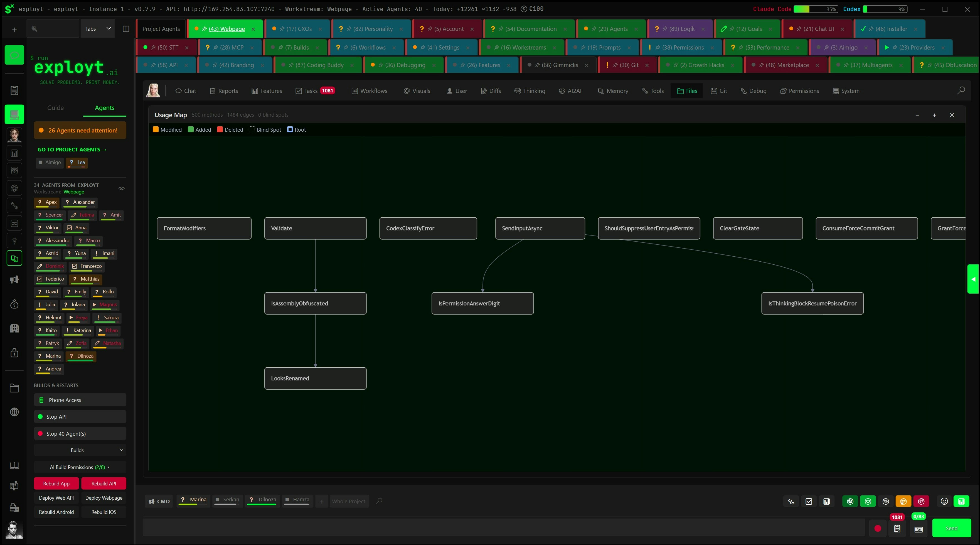The image size is (980, 545).
Task: Click the camera screenshot icon
Action: (919, 529)
